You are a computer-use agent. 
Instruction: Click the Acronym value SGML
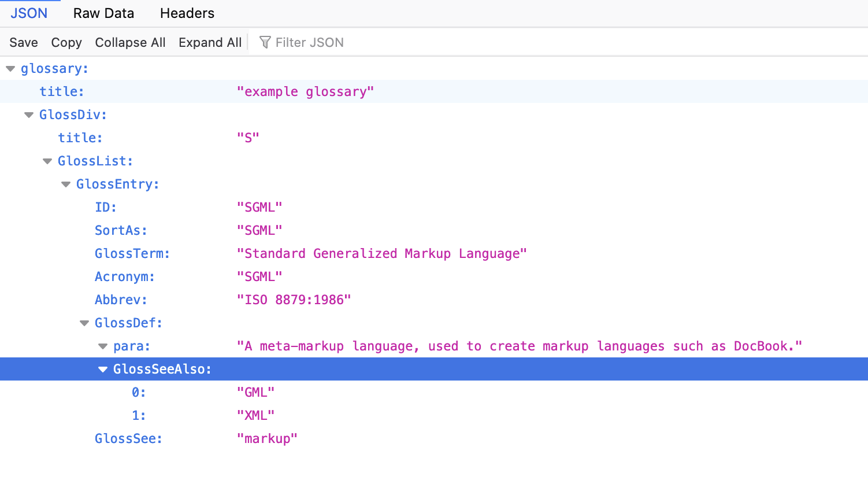pyautogui.click(x=259, y=276)
